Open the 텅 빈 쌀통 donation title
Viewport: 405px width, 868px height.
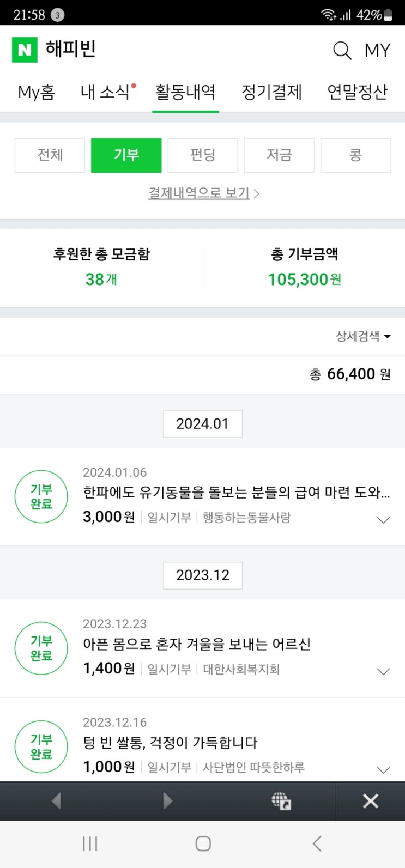click(x=170, y=743)
